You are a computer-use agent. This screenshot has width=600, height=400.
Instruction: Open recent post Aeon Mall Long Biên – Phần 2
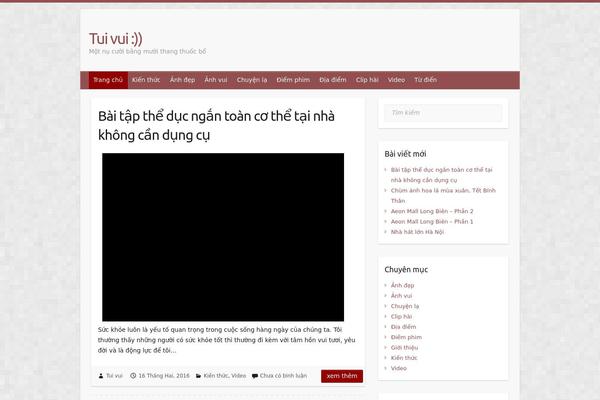pyautogui.click(x=432, y=211)
